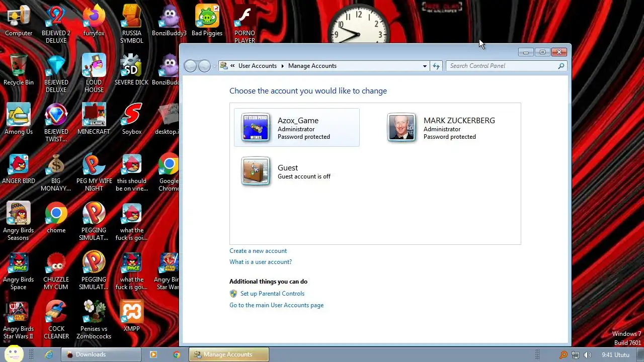Expand the double-chevron breadcrumb root menu

point(233,66)
